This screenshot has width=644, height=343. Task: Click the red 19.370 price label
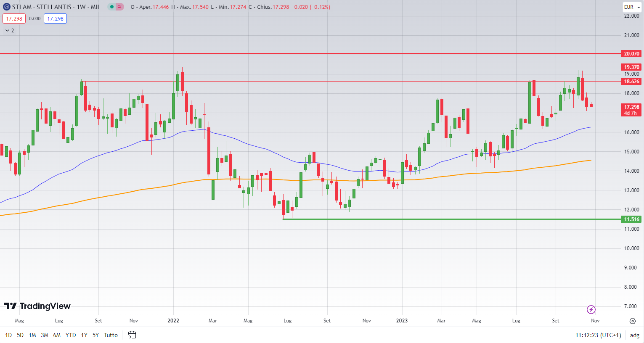coord(631,67)
